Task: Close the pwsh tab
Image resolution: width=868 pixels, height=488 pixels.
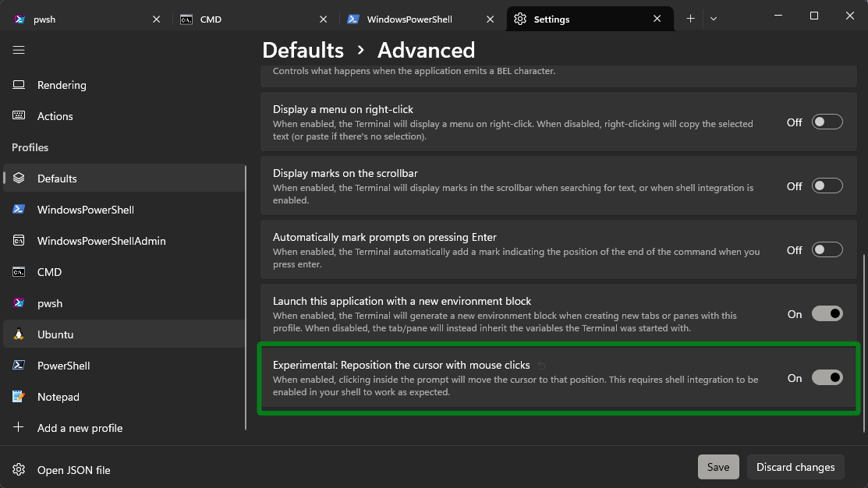Action: [156, 19]
